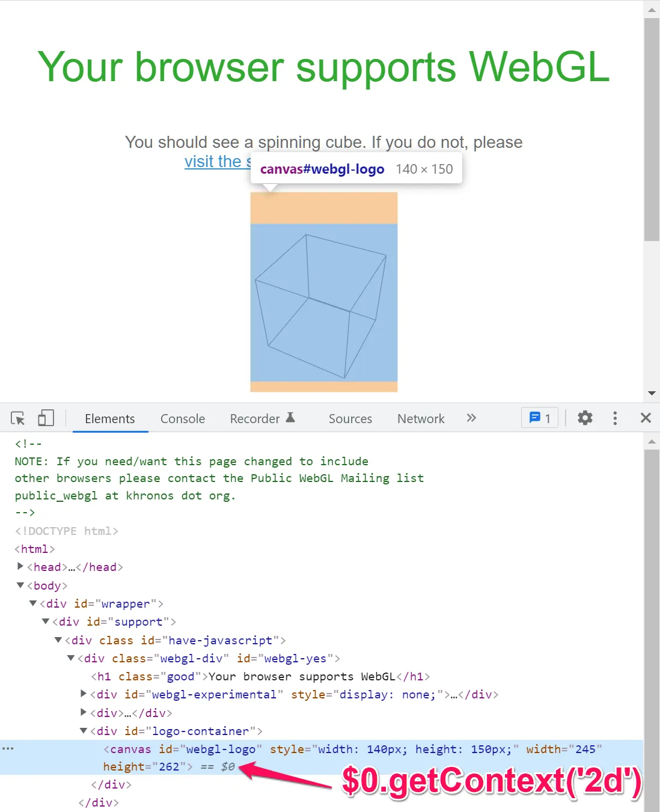Click the Elements panel scroll-up arrow
The width and height of the screenshot is (660, 812).
click(x=652, y=442)
